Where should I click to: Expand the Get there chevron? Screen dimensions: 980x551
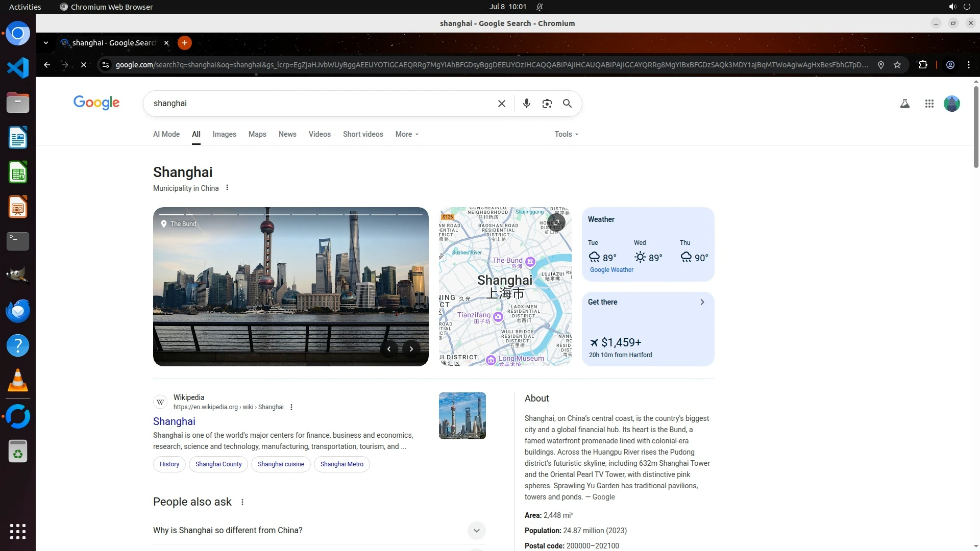pos(702,302)
